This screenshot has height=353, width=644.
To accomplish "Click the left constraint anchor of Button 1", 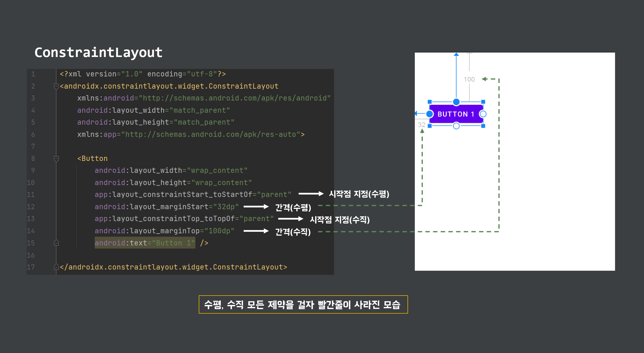I will (429, 114).
